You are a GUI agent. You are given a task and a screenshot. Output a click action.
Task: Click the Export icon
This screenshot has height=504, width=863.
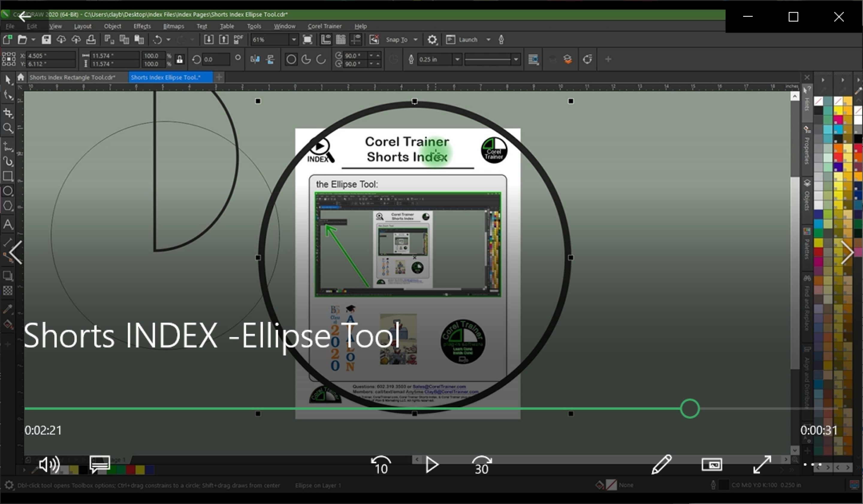click(x=224, y=40)
